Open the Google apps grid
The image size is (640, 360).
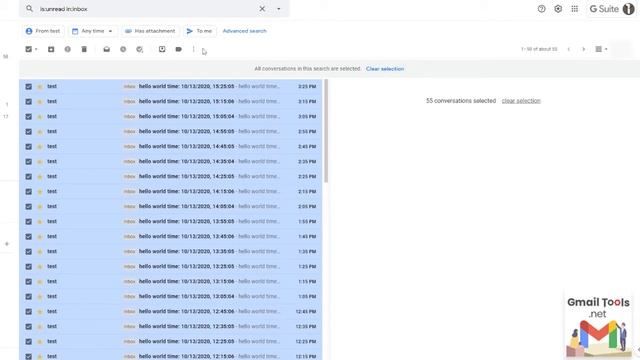574,9
